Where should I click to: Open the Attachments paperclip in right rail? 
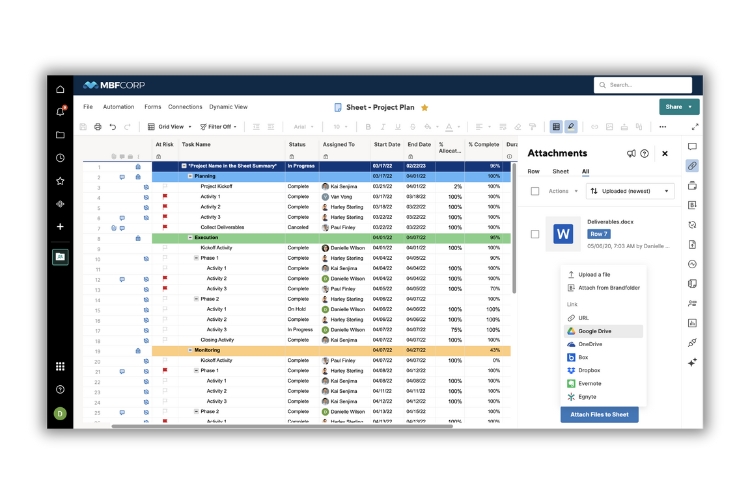coord(692,166)
